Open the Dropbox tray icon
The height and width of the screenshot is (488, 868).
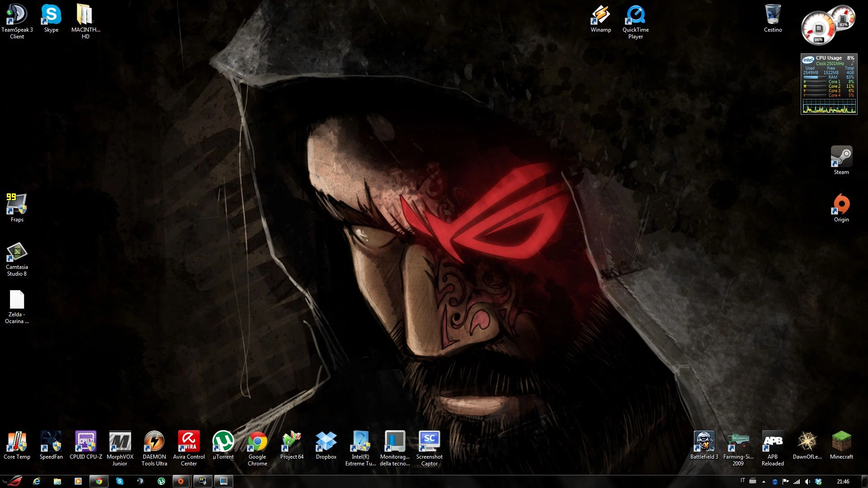coord(818,482)
